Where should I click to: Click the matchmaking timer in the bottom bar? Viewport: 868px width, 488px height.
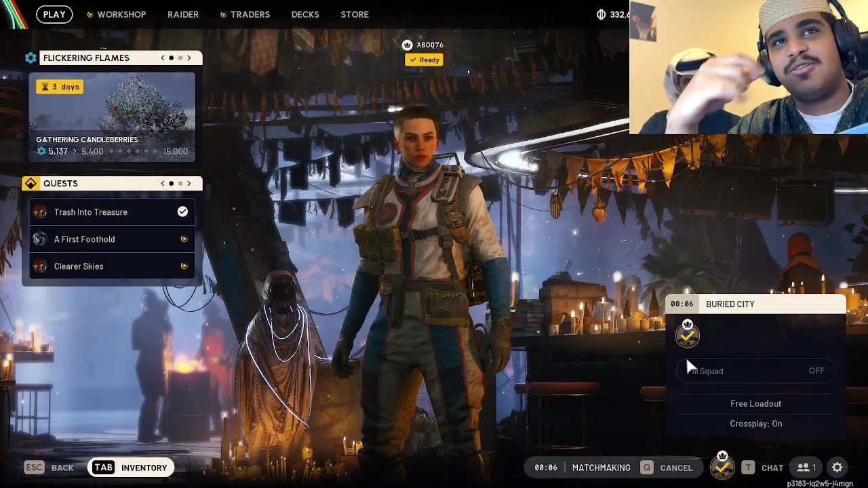[546, 468]
